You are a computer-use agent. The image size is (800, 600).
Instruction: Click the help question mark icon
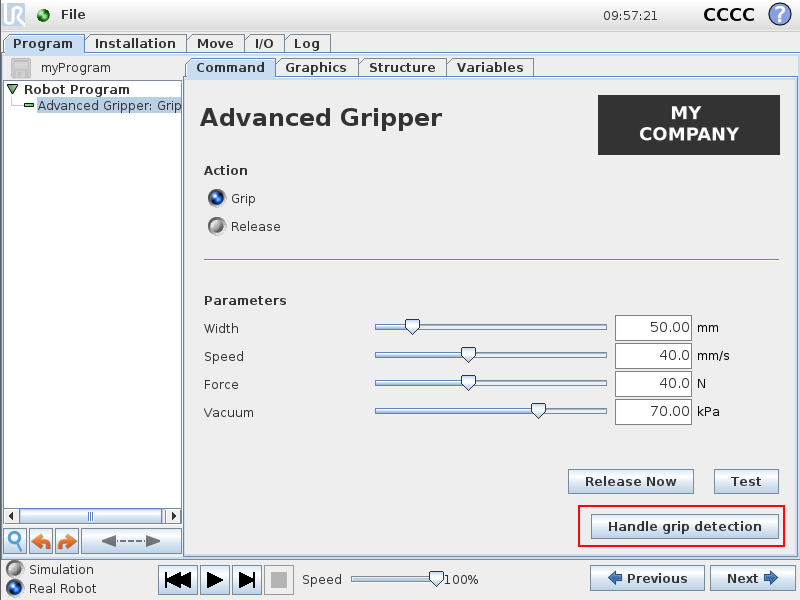pos(779,15)
